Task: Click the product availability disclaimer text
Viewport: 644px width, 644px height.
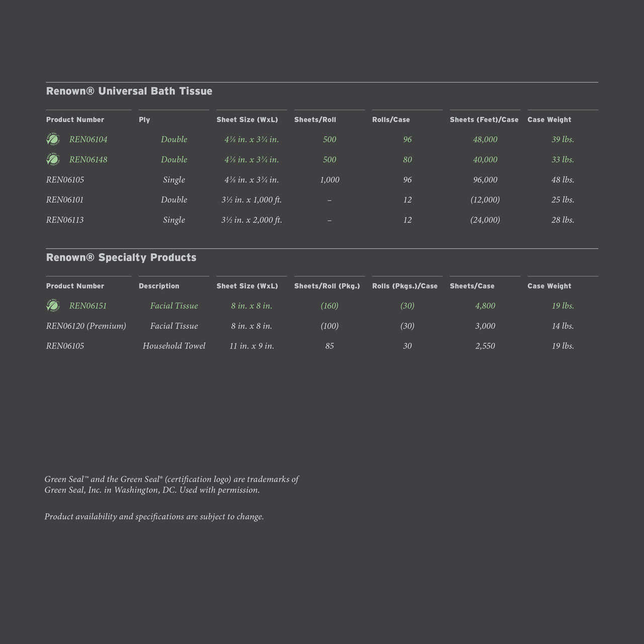Action: point(154,517)
